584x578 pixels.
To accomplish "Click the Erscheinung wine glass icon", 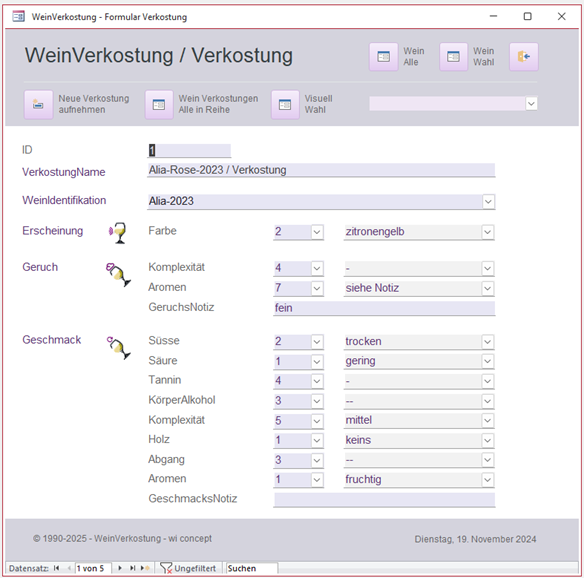I will [x=118, y=233].
